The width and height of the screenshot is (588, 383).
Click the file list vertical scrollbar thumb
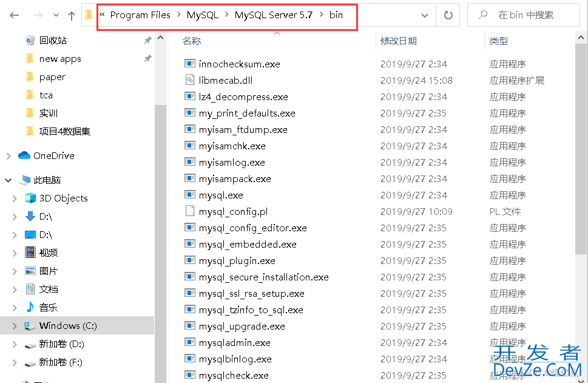[581, 149]
